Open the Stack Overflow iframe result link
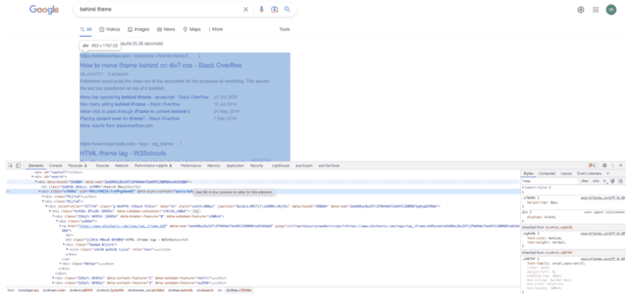 (x=160, y=65)
